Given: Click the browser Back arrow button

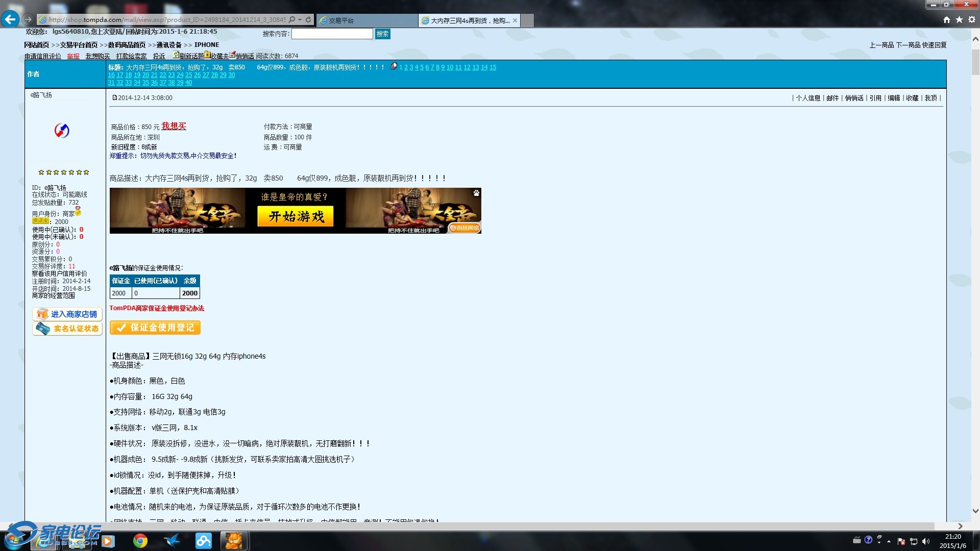Looking at the screenshot, I should tap(10, 19).
